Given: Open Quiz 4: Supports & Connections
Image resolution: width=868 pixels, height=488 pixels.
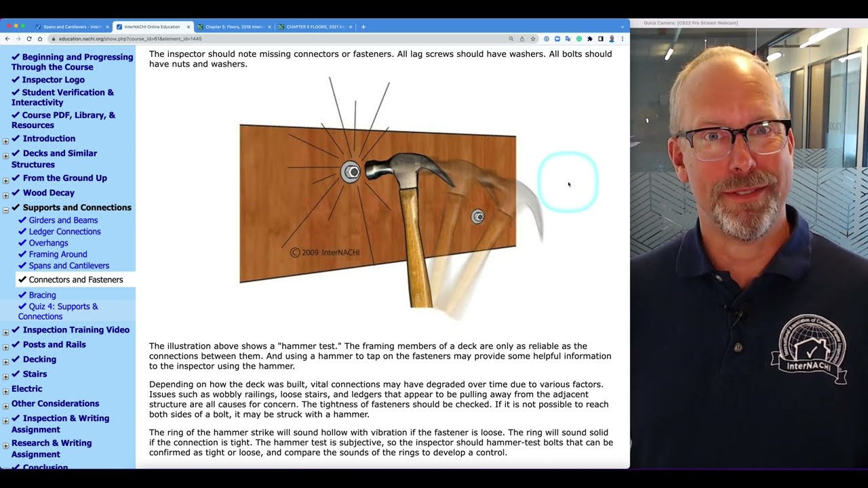Looking at the screenshot, I should coord(58,311).
